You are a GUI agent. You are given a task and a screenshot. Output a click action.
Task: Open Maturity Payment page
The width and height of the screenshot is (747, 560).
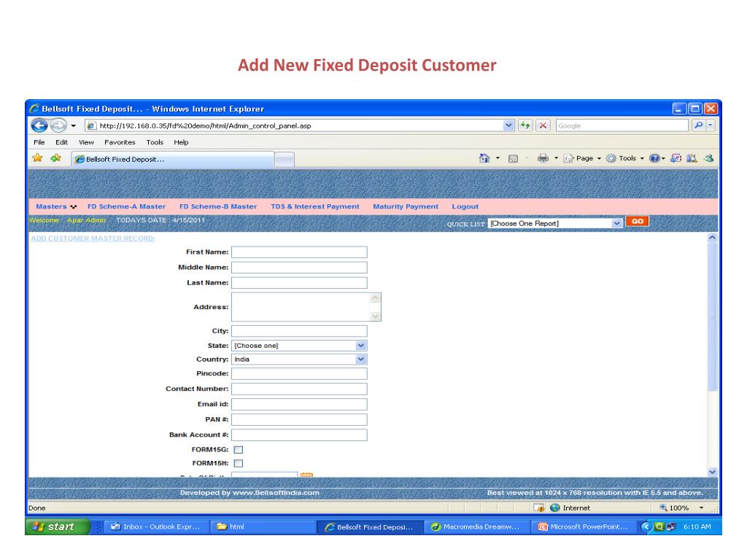(x=406, y=206)
